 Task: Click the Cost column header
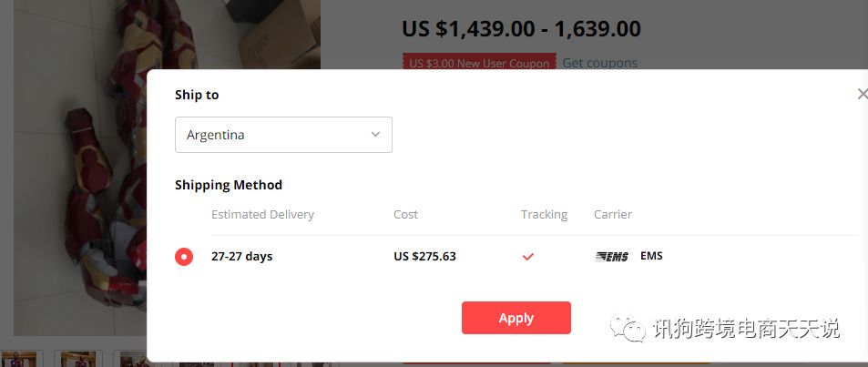point(405,215)
